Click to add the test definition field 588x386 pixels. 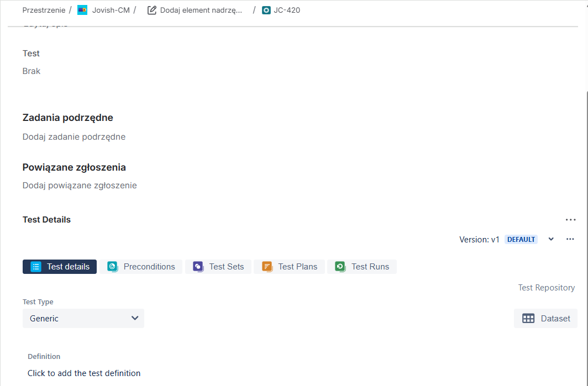click(84, 373)
